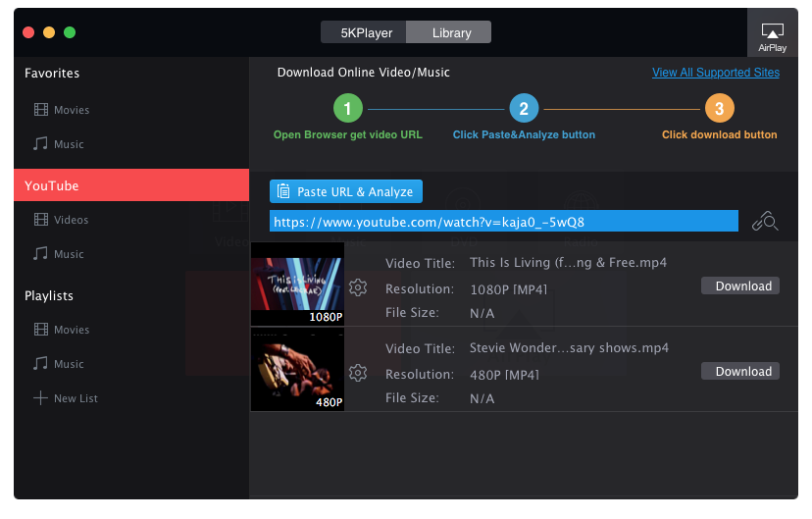Open settings gear for Stevie Wonder video
The width and height of the screenshot is (812, 519).
pyautogui.click(x=358, y=373)
